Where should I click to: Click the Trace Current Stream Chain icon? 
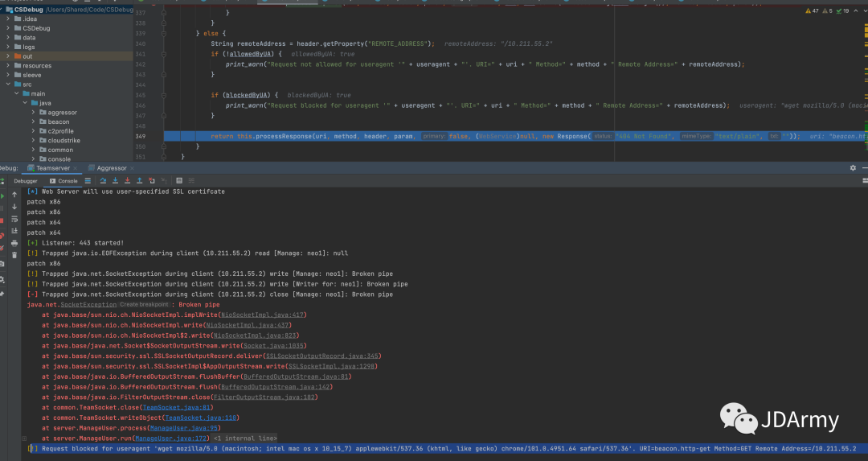tap(191, 181)
